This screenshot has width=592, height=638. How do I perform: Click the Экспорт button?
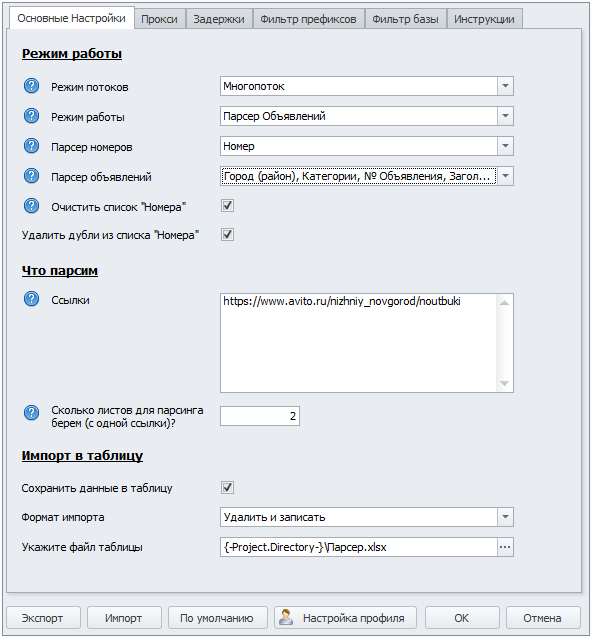[44, 618]
